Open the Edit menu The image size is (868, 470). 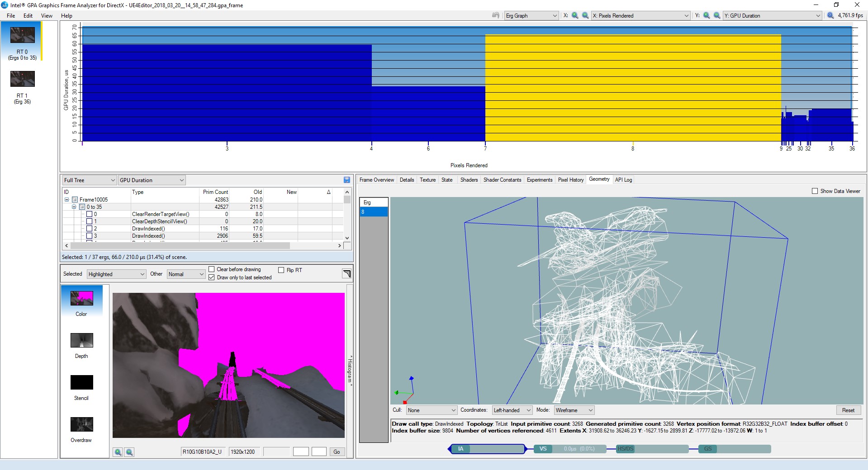[28, 15]
